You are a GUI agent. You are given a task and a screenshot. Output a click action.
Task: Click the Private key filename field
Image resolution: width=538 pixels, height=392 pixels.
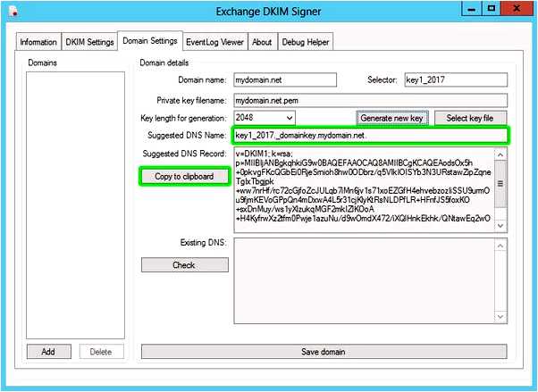[370, 101]
